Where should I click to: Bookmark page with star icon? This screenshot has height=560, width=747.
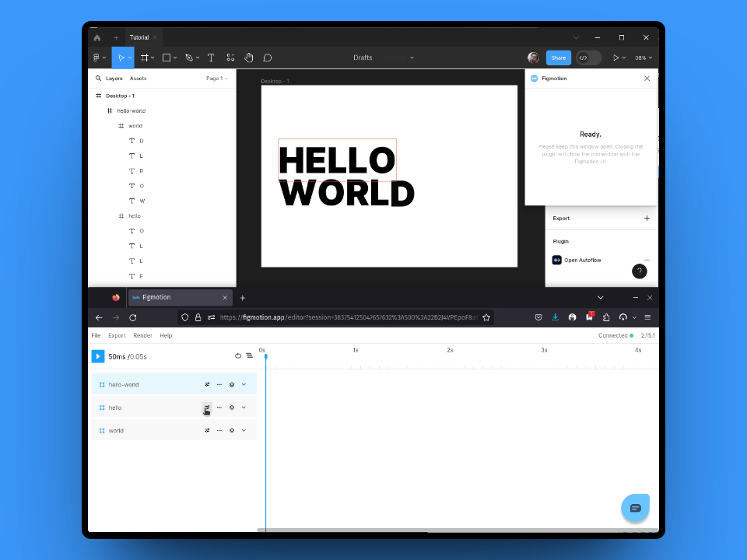[x=486, y=317]
